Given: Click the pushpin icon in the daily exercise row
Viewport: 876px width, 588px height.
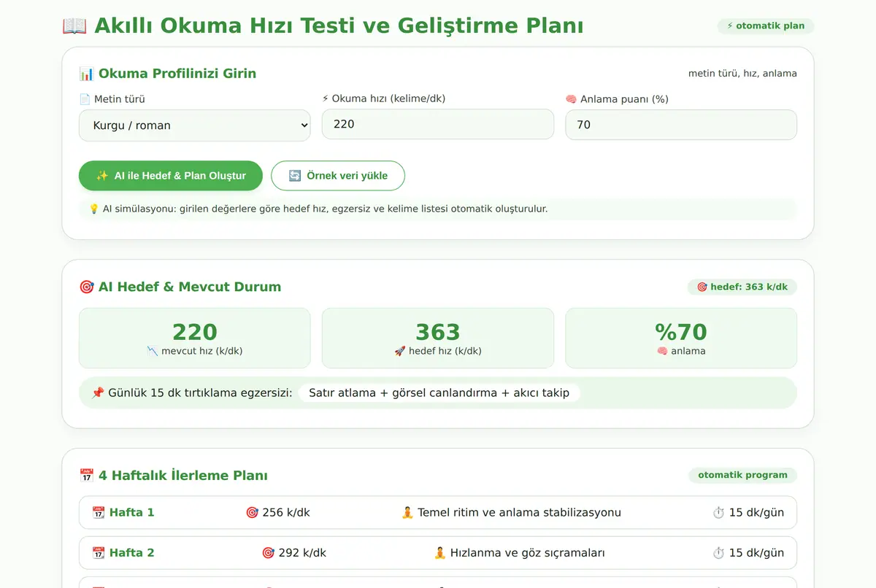Looking at the screenshot, I should 98,393.
